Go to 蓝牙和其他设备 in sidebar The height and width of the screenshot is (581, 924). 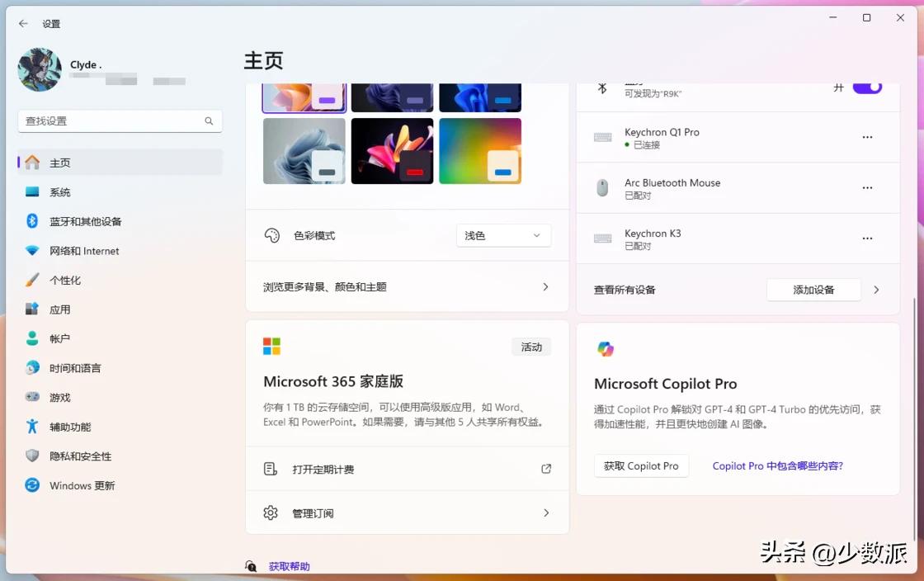pyautogui.click(x=85, y=221)
